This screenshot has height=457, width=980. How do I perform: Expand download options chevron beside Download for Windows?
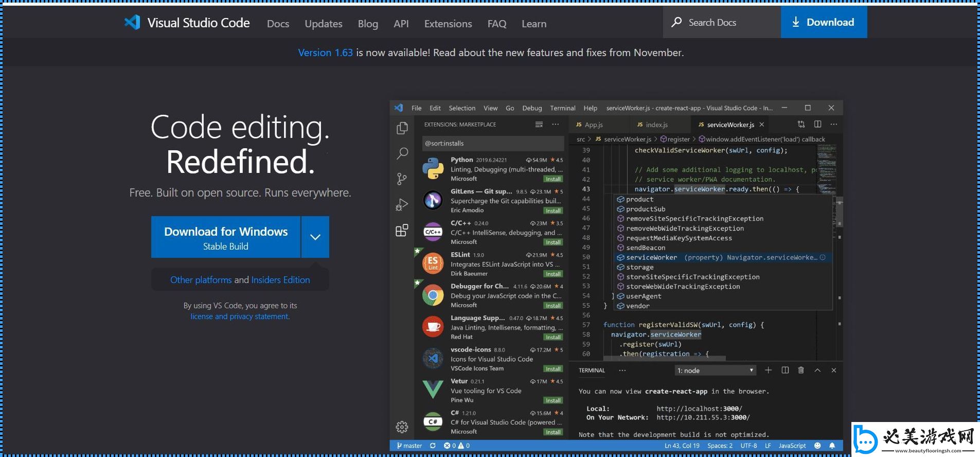coord(315,237)
